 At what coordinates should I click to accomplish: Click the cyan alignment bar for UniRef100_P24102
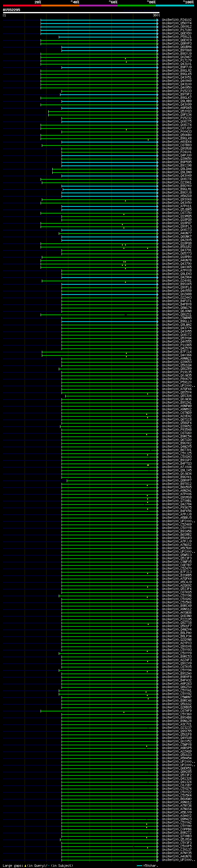[x=99, y=20]
